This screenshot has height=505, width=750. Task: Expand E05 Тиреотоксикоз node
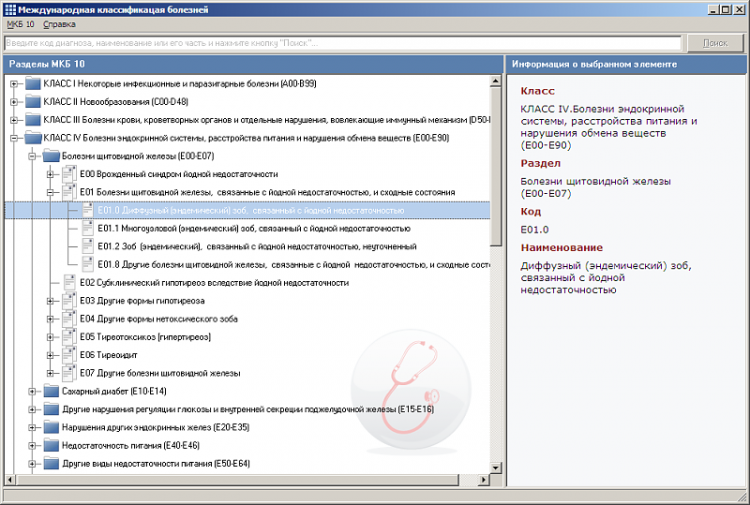(x=50, y=337)
